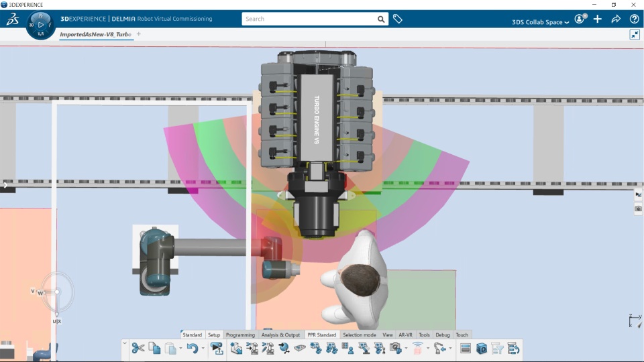Select the screen with tools icon
The height and width of the screenshot is (362, 644).
(x=380, y=349)
